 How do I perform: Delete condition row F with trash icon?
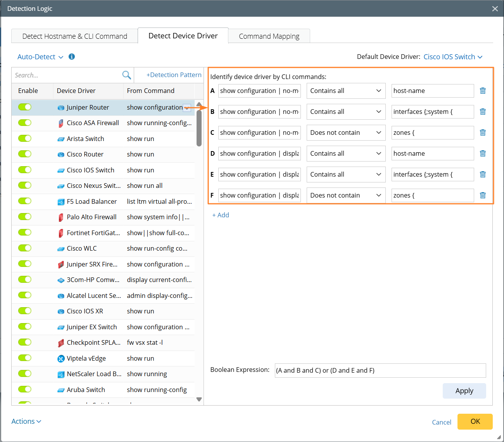483,195
